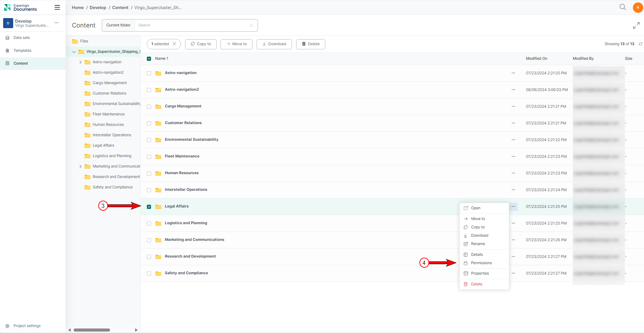
Task: Expand the Marketing and Communications tree node
Action: (x=80, y=166)
